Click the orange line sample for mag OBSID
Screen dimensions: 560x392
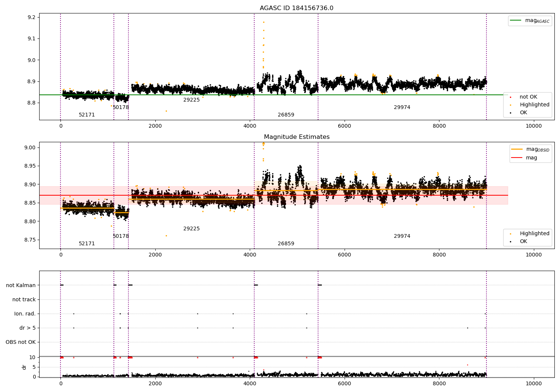tap(517, 149)
